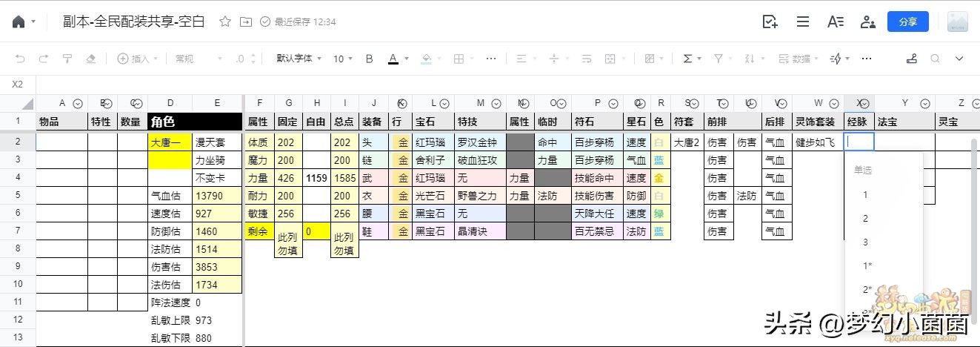Screen dimensions: 980x347
Task: Click the 13790 value cell
Action: 217,196
